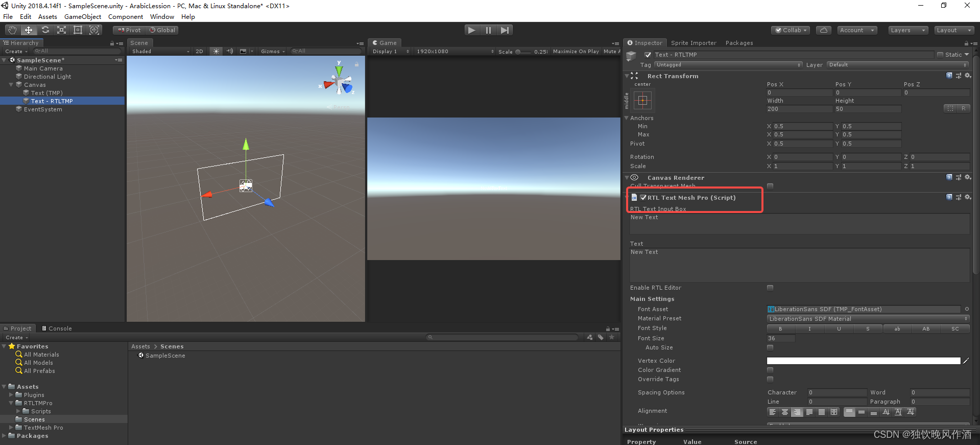
Task: Select left text alignment icon
Action: tap(773, 412)
